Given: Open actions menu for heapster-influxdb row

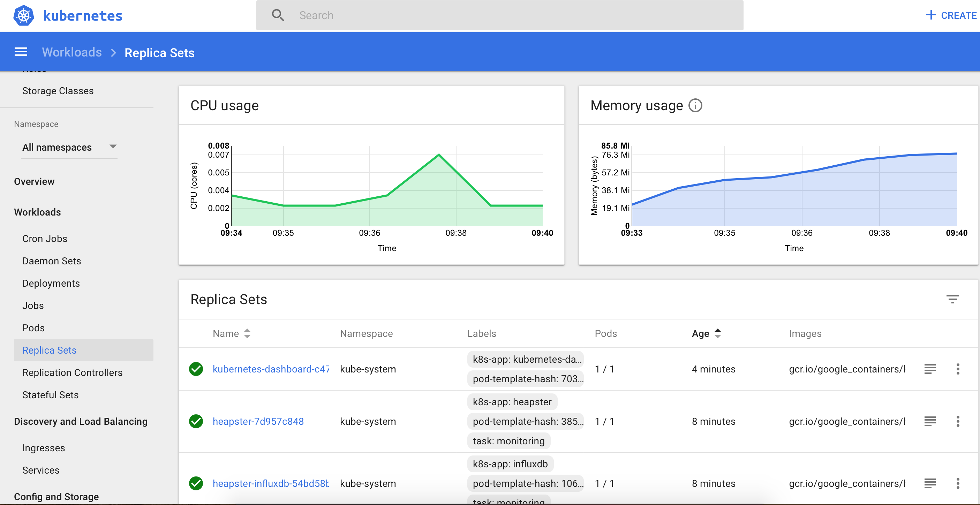Looking at the screenshot, I should click(958, 483).
